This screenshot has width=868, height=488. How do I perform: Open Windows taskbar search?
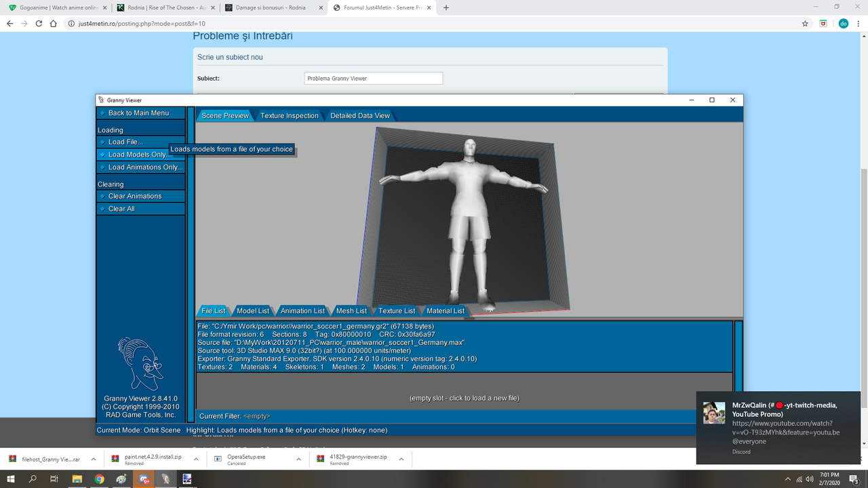click(33, 479)
